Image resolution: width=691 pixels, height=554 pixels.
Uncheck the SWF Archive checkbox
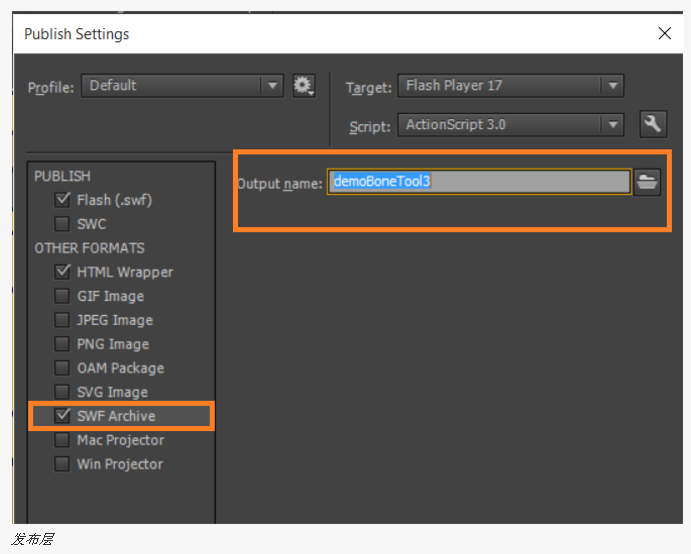pos(62,416)
